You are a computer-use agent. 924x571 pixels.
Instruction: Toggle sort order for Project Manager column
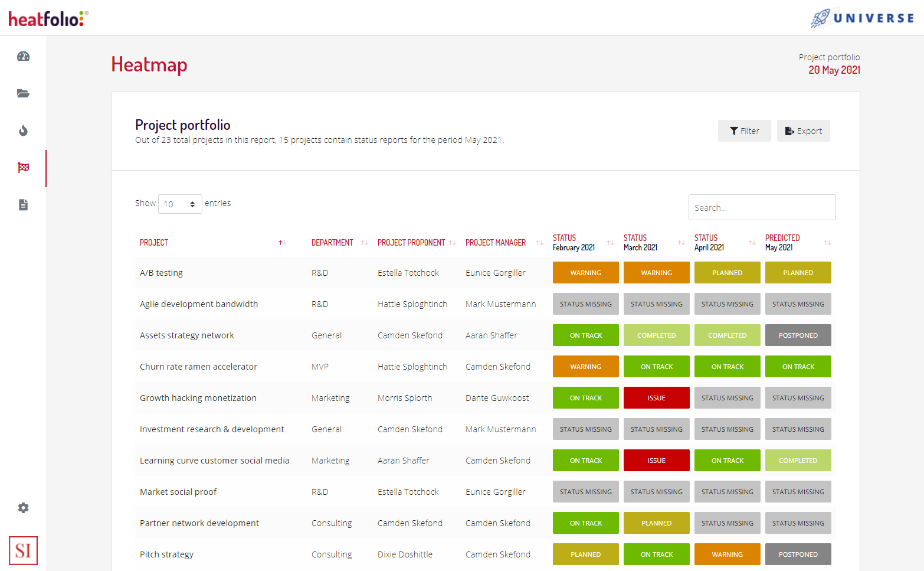pyautogui.click(x=539, y=242)
